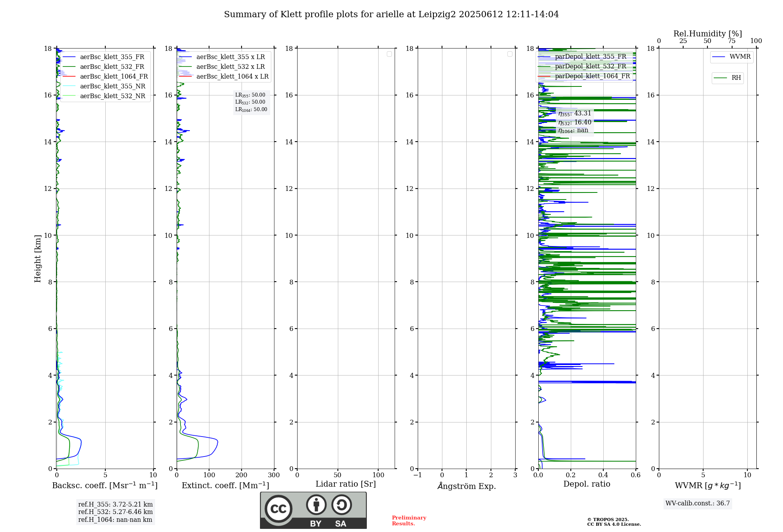Click the WVMR legend entry
Image resolution: width=783 pixels, height=532 pixels.
pyautogui.click(x=731, y=57)
